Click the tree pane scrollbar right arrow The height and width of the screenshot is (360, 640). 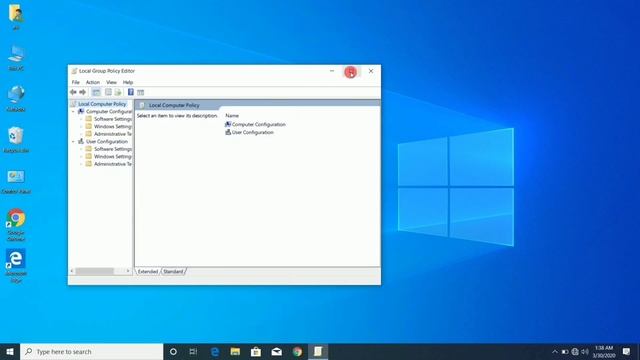[128, 271]
